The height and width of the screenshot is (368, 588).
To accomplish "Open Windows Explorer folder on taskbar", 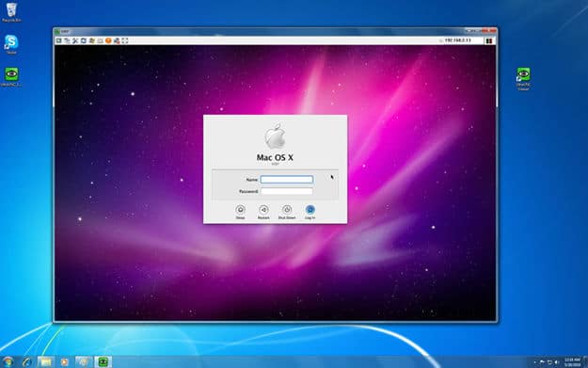I will tap(46, 361).
